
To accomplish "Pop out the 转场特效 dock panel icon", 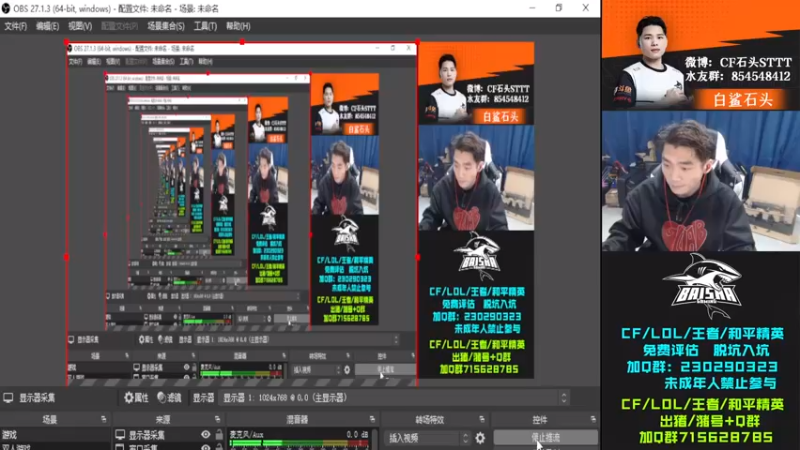I will tap(482, 419).
